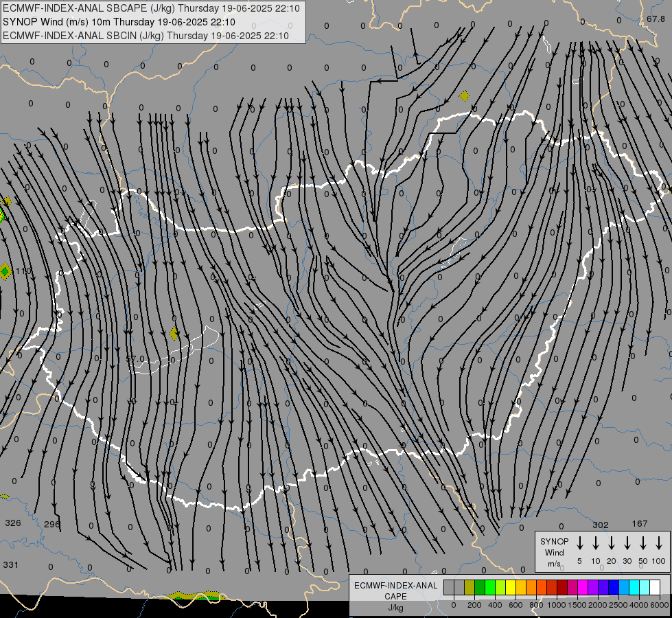
Task: Click the ECMWF-INDEX-ANAL legend label
Action: tap(395, 586)
